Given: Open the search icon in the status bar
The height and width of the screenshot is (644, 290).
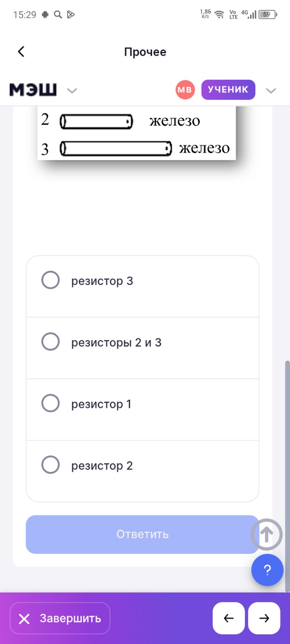Looking at the screenshot, I should [58, 14].
